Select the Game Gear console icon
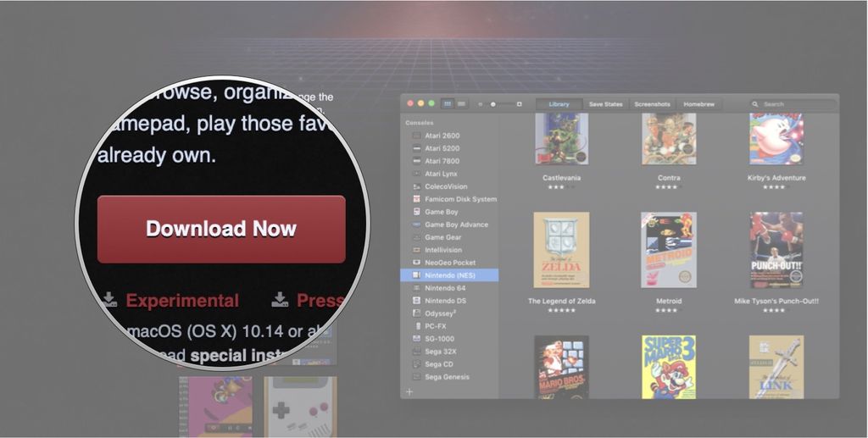Screen dimensions: 868x438 tap(417, 237)
